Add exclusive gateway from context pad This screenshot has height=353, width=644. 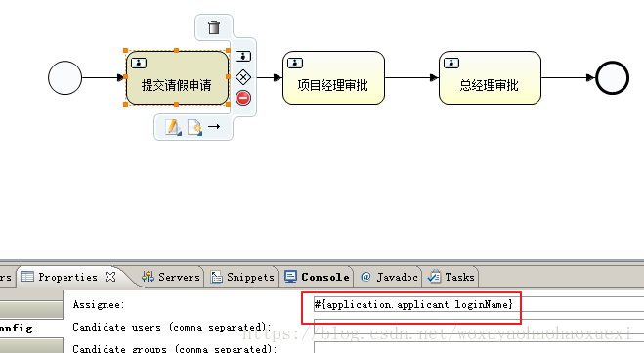click(x=243, y=77)
